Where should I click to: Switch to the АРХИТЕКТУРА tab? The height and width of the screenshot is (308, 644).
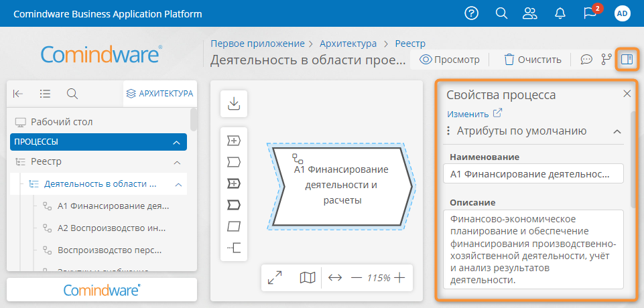click(159, 94)
